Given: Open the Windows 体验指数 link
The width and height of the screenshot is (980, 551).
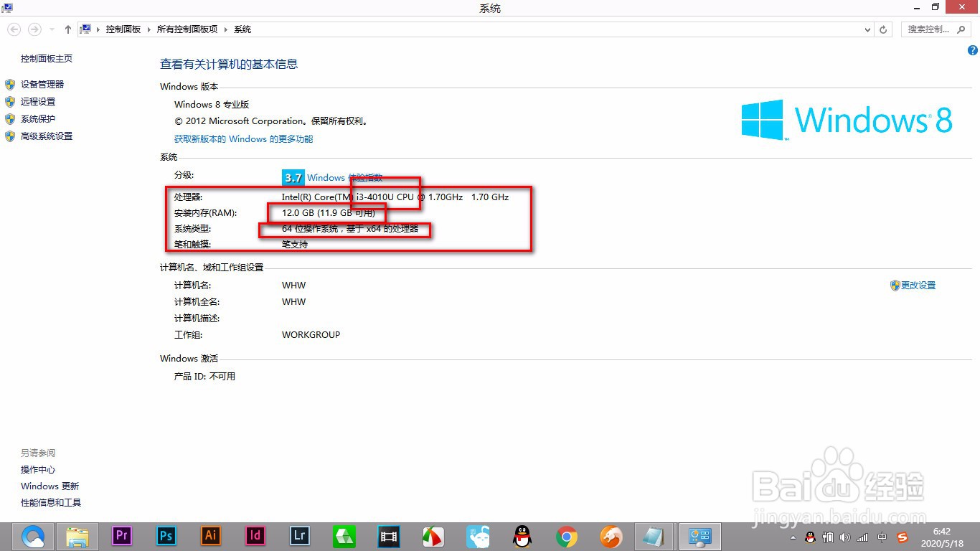Looking at the screenshot, I should coord(345,178).
